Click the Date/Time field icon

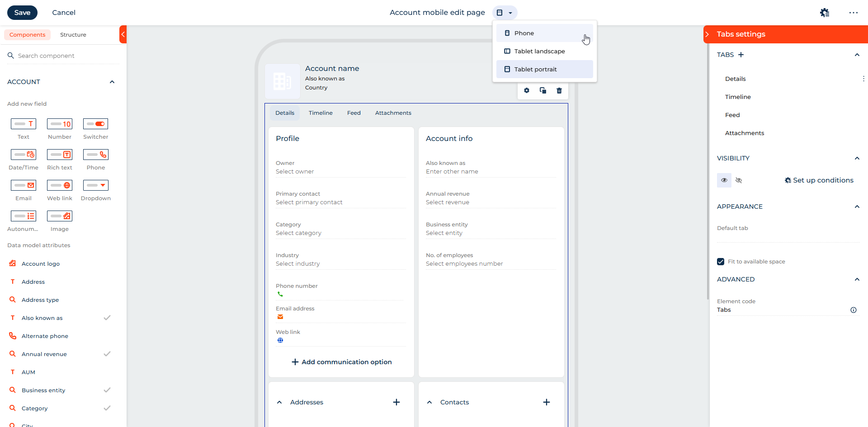point(24,155)
